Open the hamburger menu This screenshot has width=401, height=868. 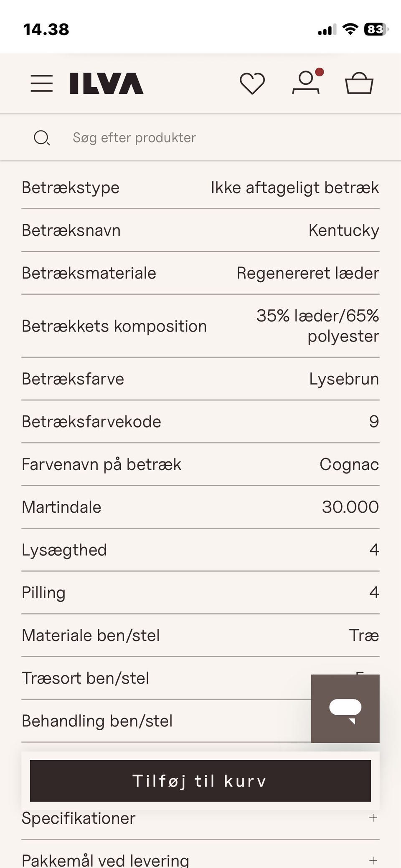pyautogui.click(x=42, y=84)
